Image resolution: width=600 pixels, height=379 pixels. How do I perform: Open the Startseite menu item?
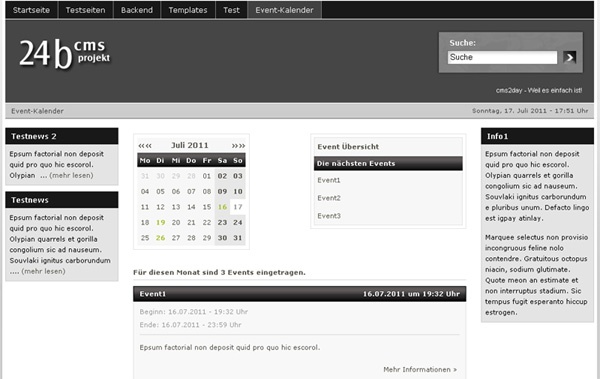[x=31, y=10]
